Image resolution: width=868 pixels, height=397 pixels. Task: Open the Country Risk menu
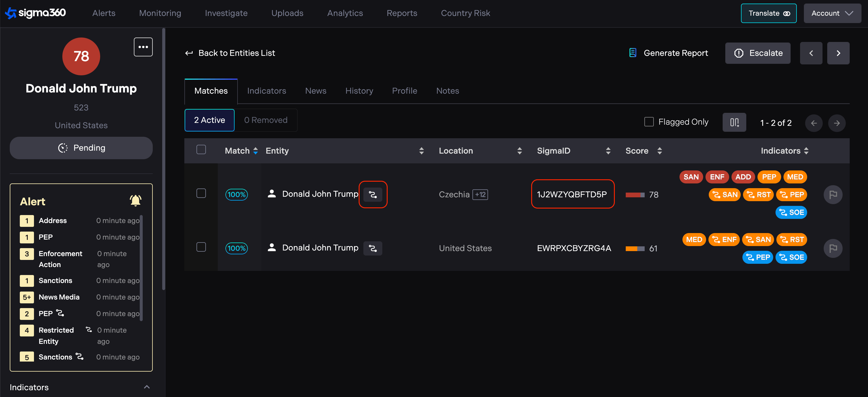click(465, 13)
